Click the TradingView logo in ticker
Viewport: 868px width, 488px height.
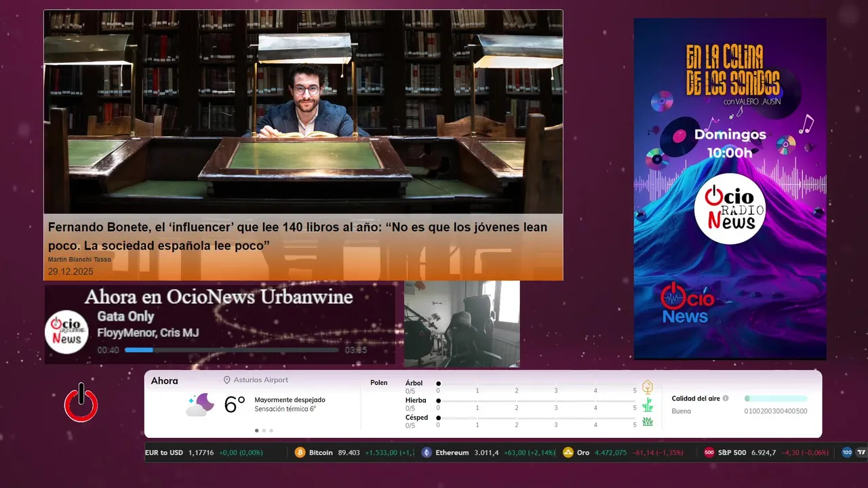(862, 452)
